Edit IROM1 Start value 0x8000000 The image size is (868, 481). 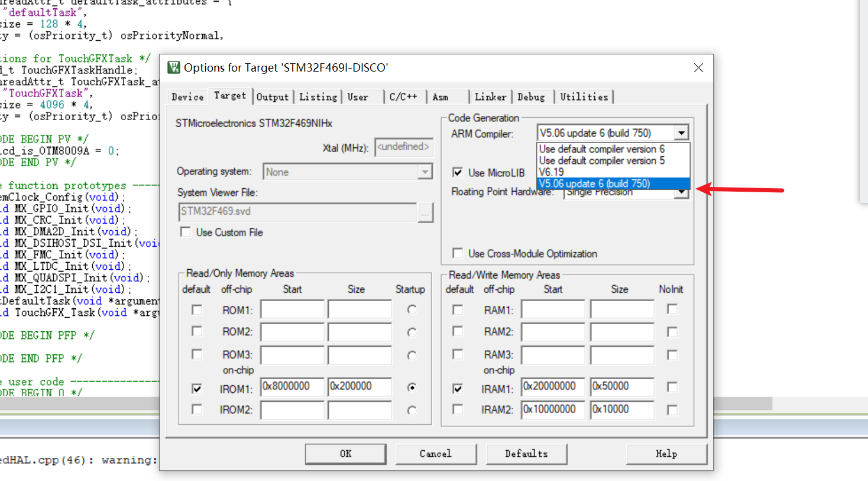point(293,386)
